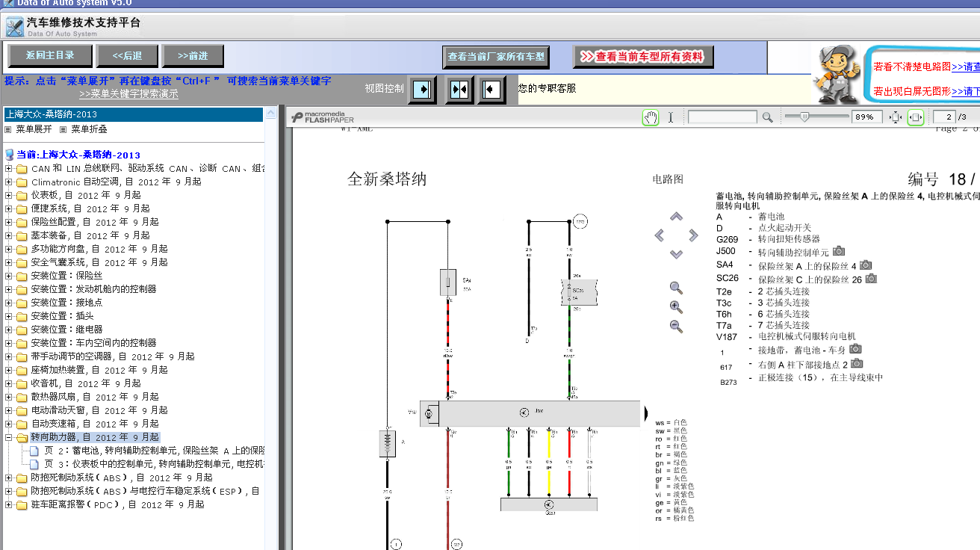The image size is (980, 550).
Task: Click the plain magnifier icon beside the diagram
Action: coord(676,288)
